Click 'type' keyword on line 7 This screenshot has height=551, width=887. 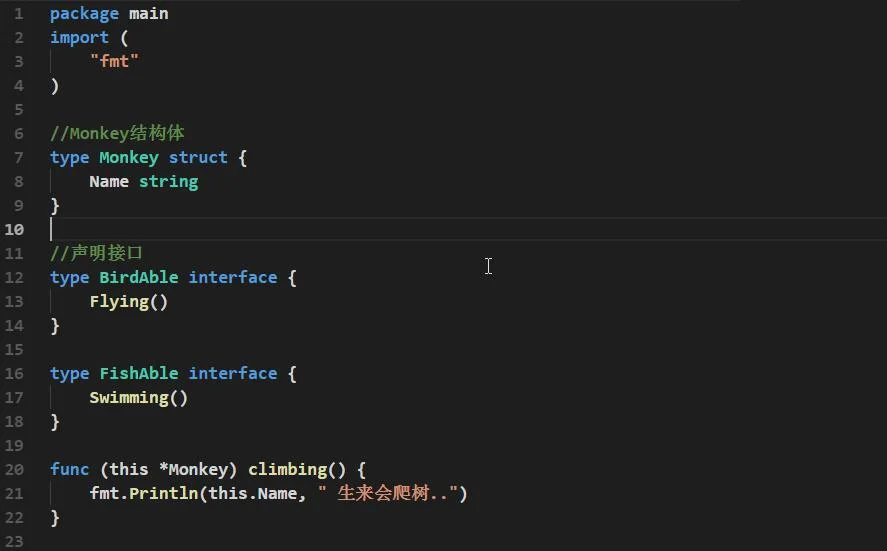click(70, 158)
